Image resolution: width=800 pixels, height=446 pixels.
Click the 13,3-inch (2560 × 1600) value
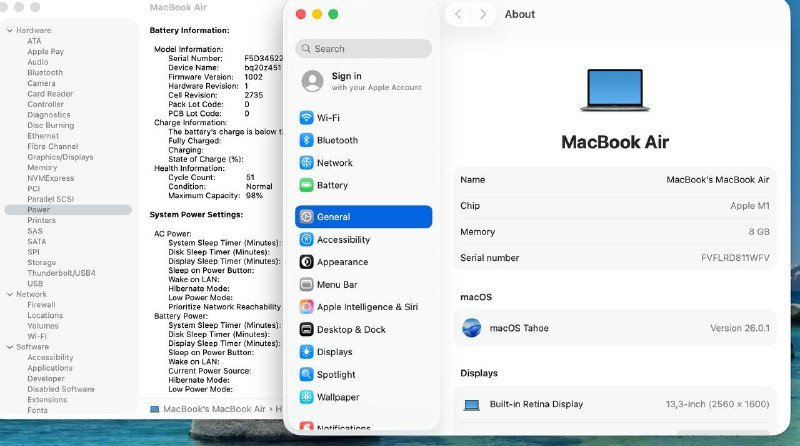pyautogui.click(x=717, y=404)
